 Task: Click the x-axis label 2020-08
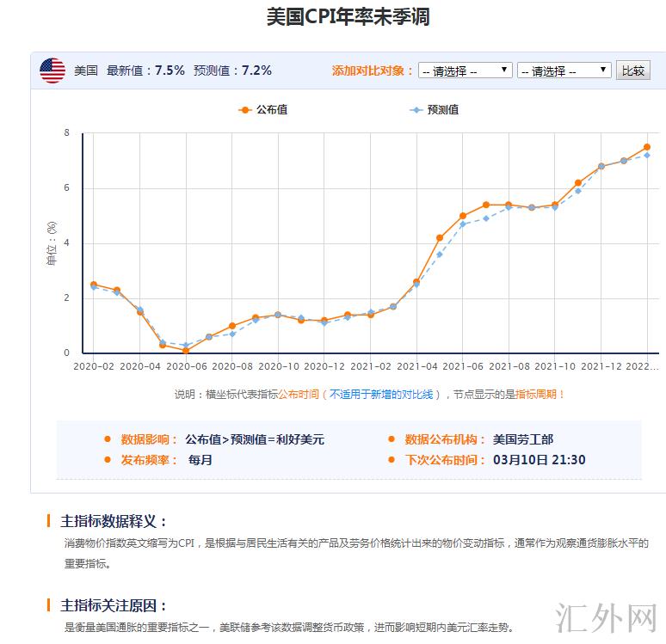pos(232,366)
